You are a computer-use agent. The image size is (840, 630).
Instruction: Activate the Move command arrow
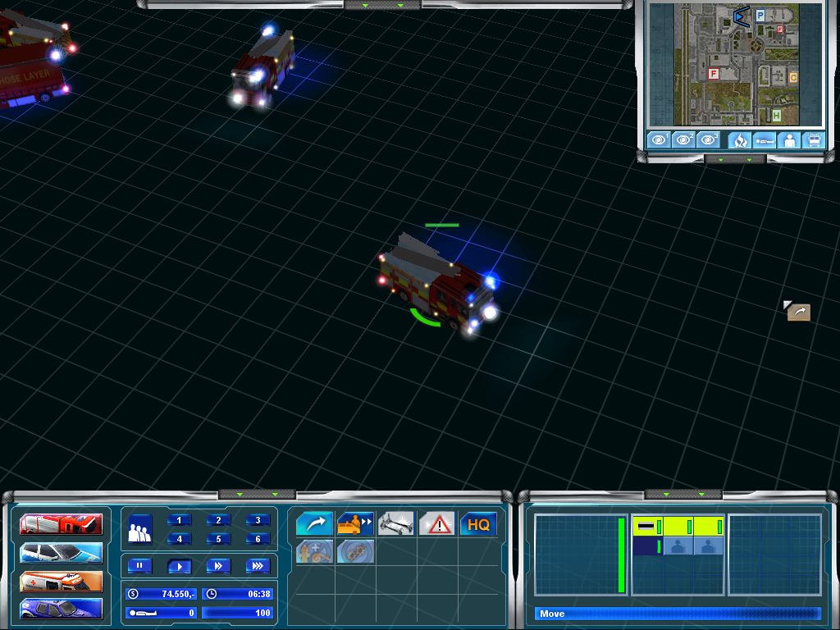pos(314,523)
